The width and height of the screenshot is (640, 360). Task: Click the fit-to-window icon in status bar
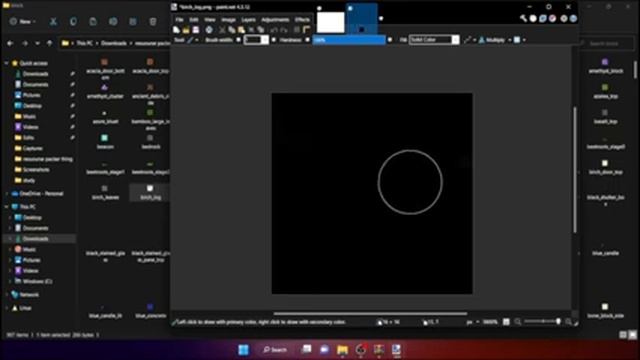pos(506,322)
